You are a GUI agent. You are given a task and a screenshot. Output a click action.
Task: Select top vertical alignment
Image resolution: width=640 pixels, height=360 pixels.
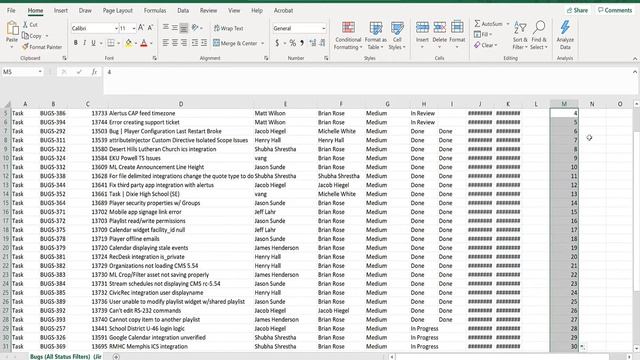point(166,28)
